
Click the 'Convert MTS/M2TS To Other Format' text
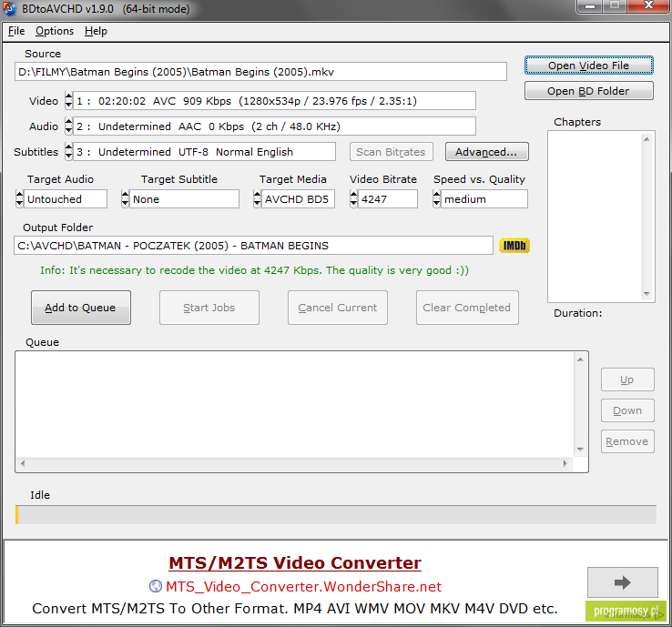[x=295, y=609]
